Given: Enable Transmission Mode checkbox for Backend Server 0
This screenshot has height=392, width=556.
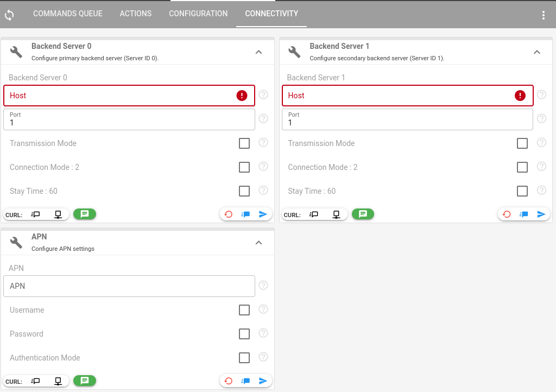Looking at the screenshot, I should pyautogui.click(x=244, y=143).
